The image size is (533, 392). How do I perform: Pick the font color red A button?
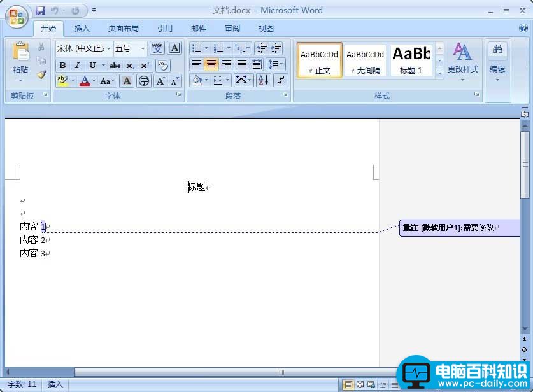(x=85, y=81)
